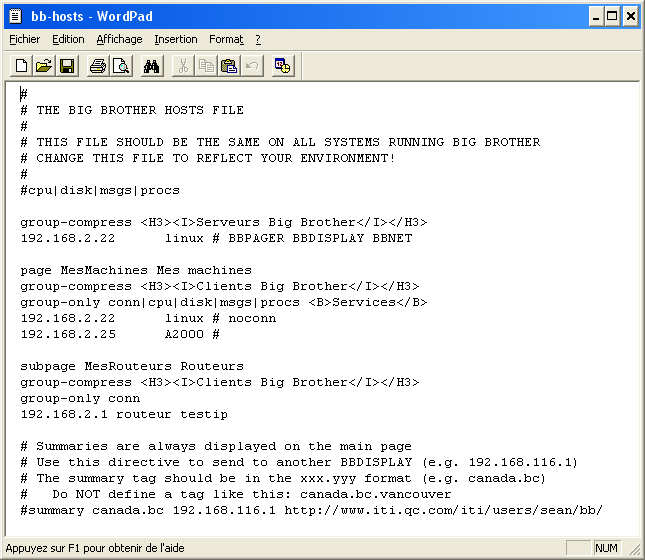
Task: Create a new document with the toolbar icon
Action: (x=21, y=67)
